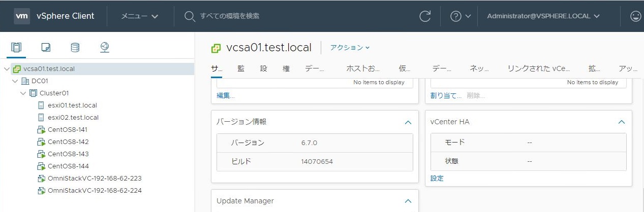This screenshot has height=212, width=644.
Task: Open the help question mark menu
Action: click(461, 16)
